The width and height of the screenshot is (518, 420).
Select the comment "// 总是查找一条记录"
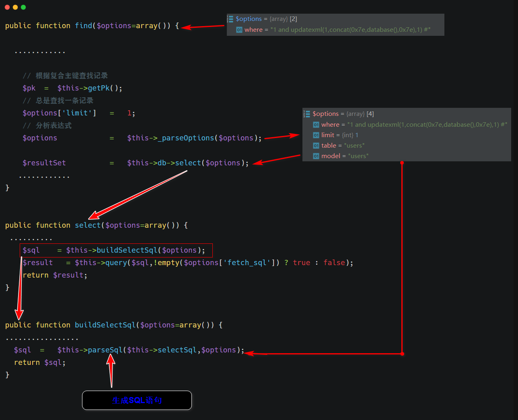click(58, 101)
